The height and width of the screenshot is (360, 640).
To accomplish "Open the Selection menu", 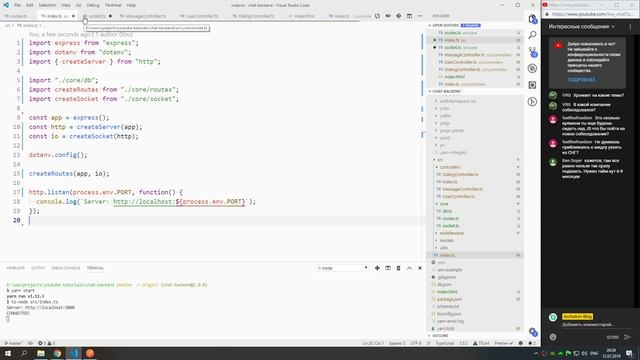I will 47,5.
